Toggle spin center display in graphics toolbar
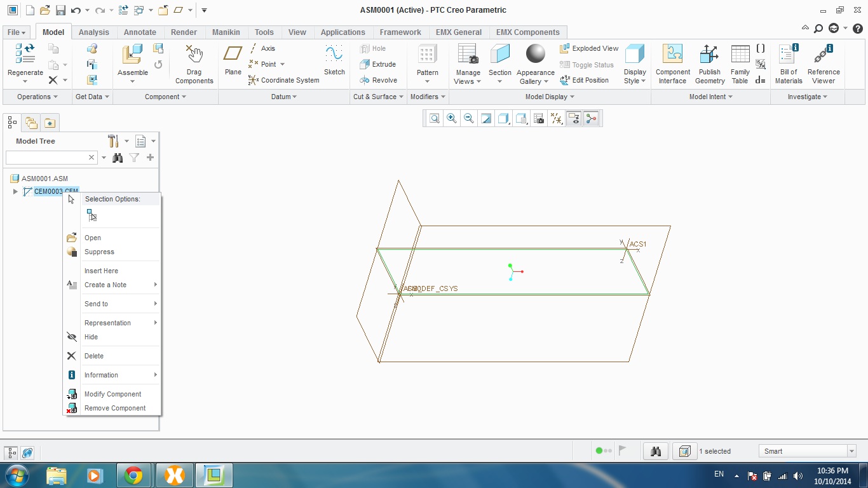 [592, 118]
